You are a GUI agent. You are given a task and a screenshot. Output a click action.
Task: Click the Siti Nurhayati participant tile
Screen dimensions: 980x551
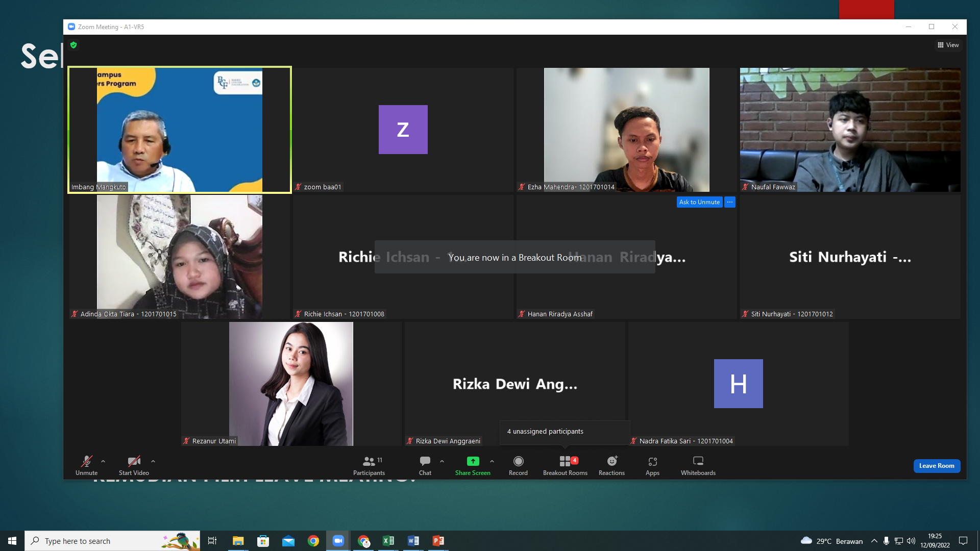[850, 257]
